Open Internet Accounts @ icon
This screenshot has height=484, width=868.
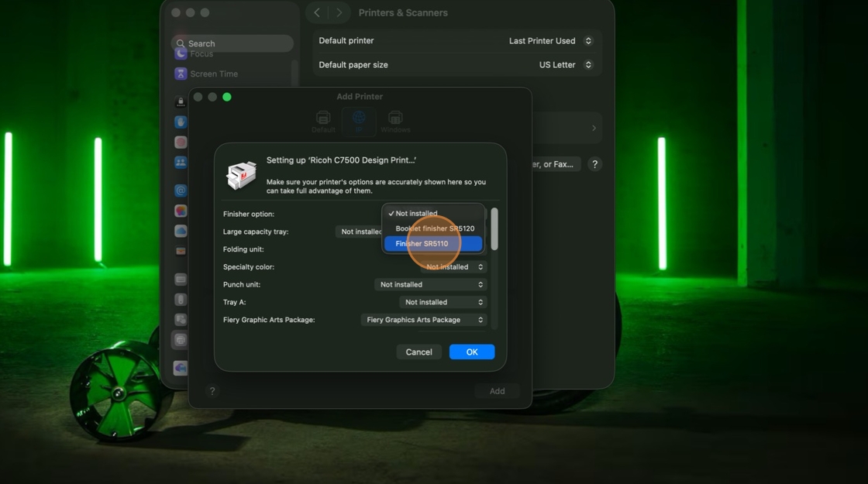pyautogui.click(x=181, y=191)
